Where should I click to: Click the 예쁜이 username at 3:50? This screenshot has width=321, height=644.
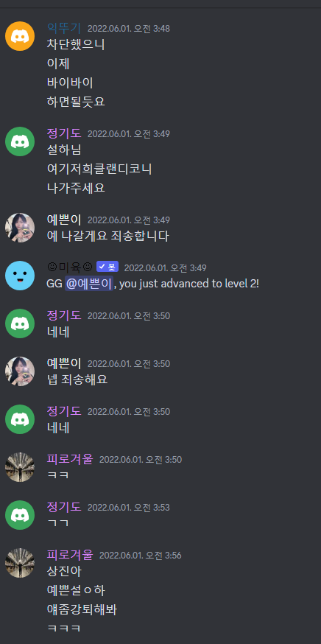coord(64,363)
